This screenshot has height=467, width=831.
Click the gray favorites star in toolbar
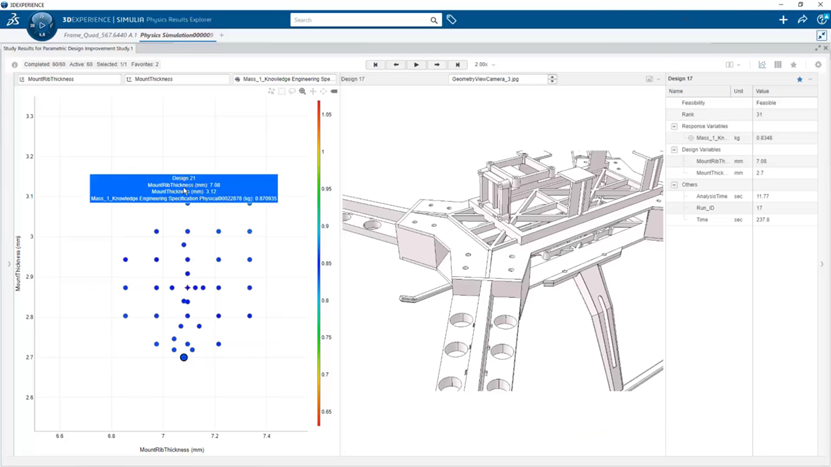793,65
